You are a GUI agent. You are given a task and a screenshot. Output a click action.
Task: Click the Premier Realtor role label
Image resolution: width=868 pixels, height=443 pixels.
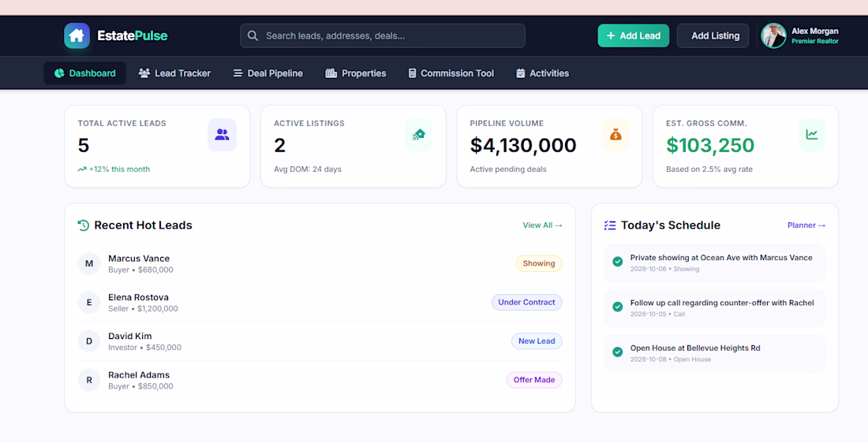[x=815, y=42]
